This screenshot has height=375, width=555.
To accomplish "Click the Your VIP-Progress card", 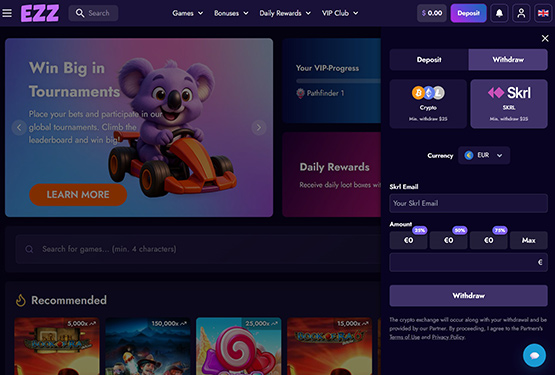I will click(332, 81).
